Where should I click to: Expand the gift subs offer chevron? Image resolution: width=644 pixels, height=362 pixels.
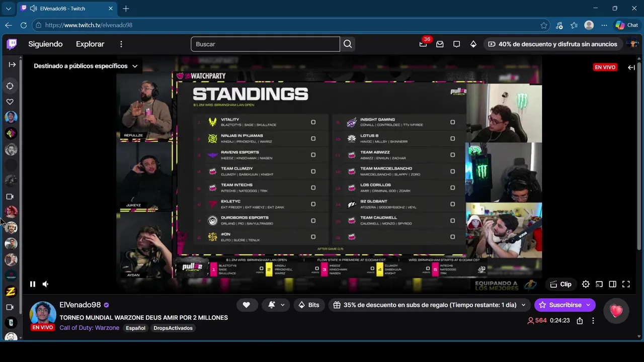coord(524,305)
